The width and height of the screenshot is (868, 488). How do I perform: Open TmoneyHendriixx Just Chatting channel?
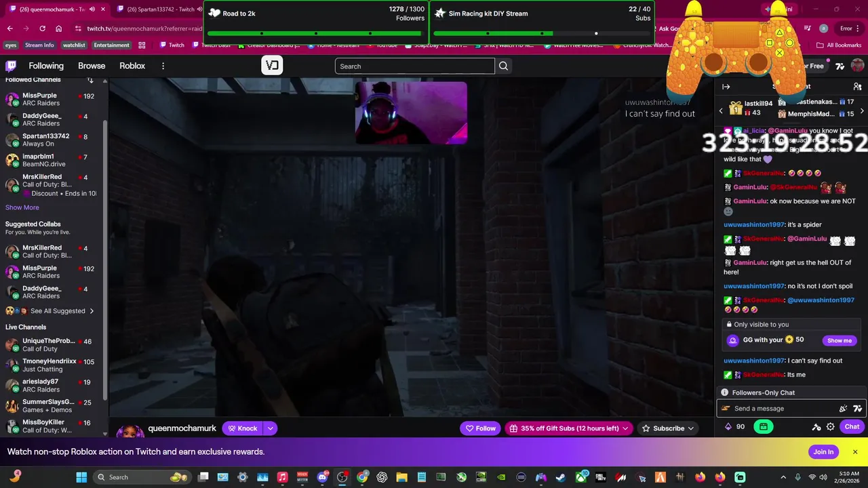click(x=51, y=365)
